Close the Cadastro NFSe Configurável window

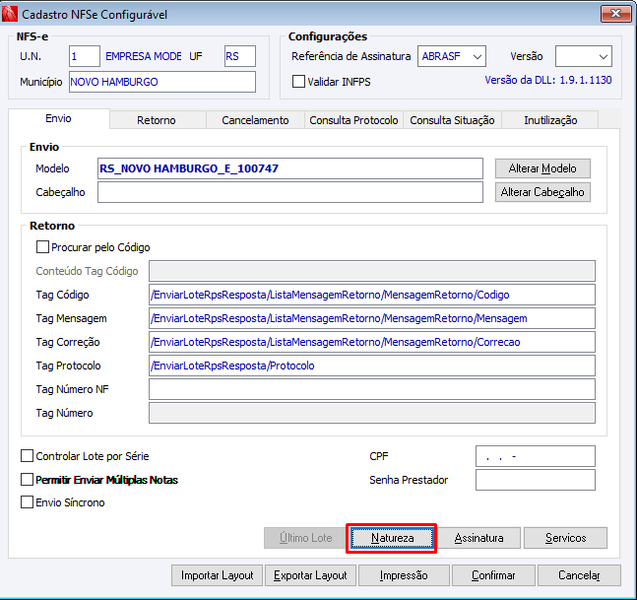[x=615, y=14]
